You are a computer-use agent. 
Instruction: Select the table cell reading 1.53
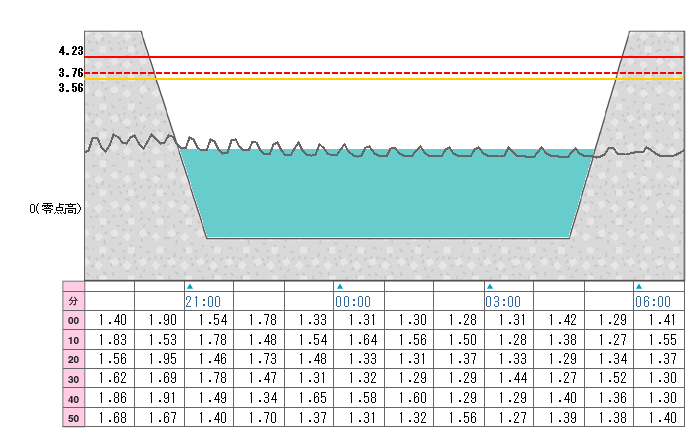coord(159,340)
